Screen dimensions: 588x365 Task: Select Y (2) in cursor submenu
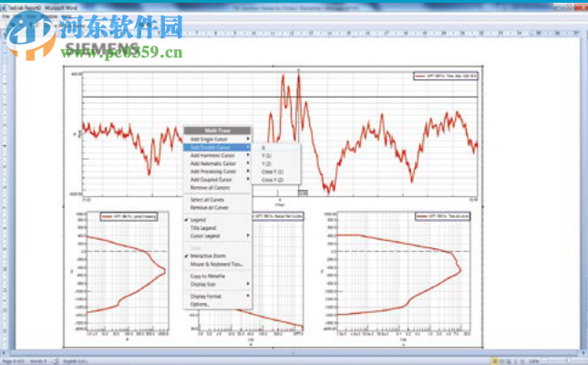point(275,163)
